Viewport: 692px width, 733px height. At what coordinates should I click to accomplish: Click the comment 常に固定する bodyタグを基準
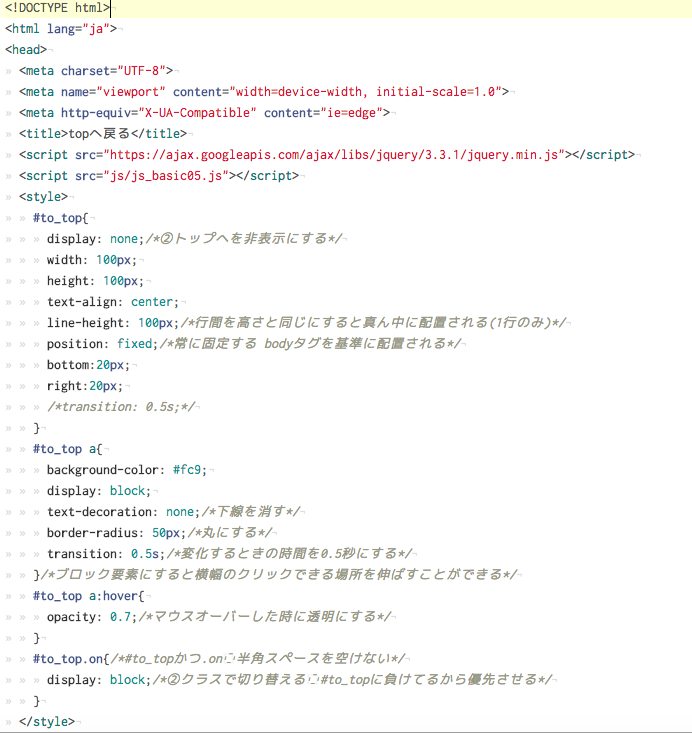click(x=310, y=344)
